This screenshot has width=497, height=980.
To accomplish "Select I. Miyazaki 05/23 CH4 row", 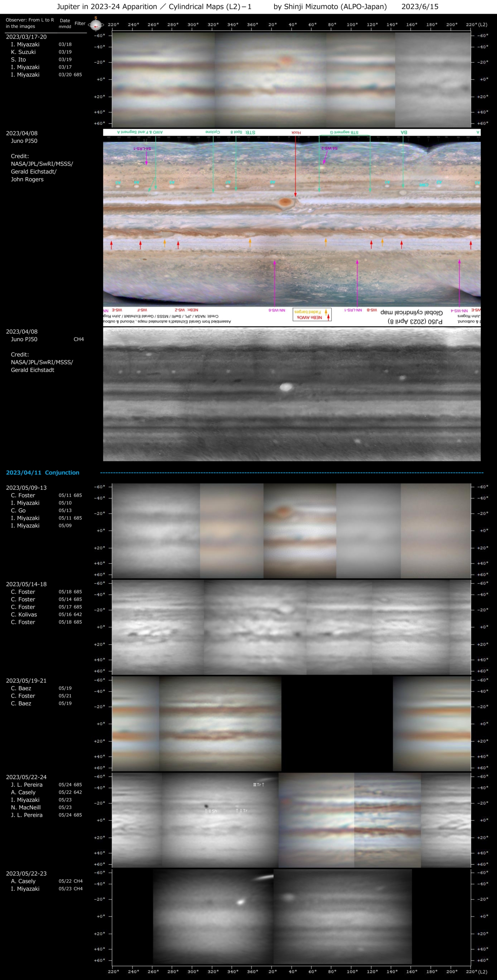I will 47,889.
